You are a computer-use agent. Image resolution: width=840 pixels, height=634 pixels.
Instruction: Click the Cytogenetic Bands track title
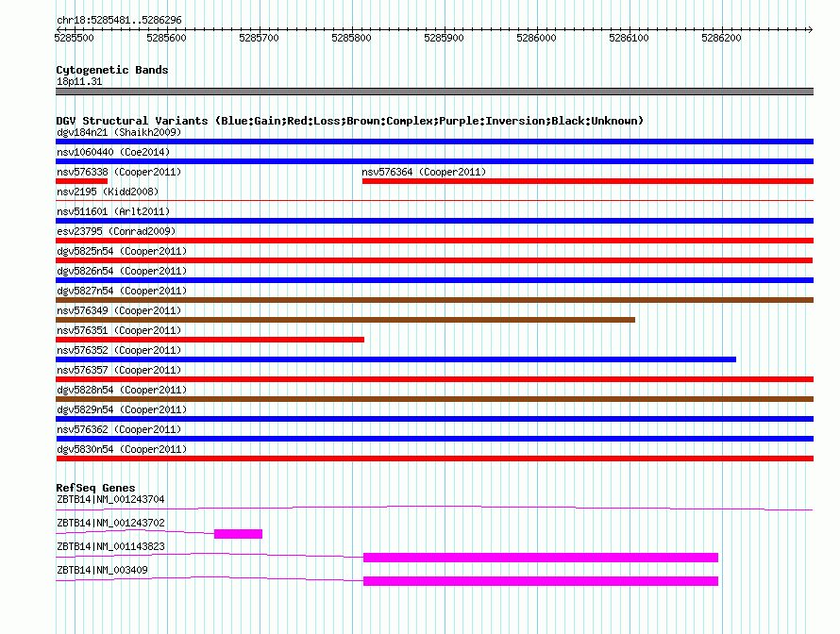coord(112,70)
